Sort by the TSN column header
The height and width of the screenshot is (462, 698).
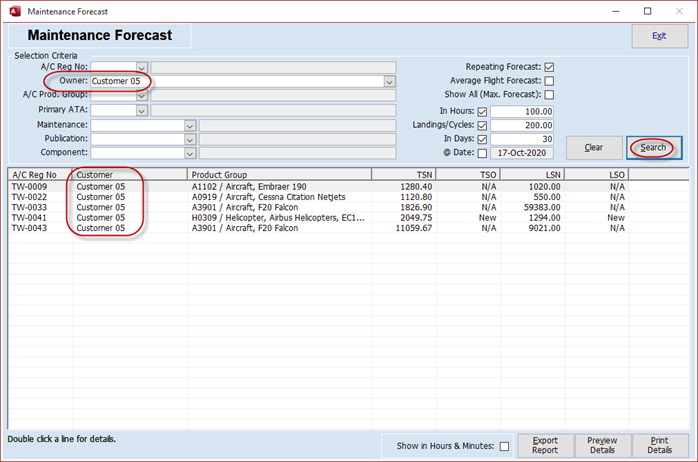pos(401,175)
